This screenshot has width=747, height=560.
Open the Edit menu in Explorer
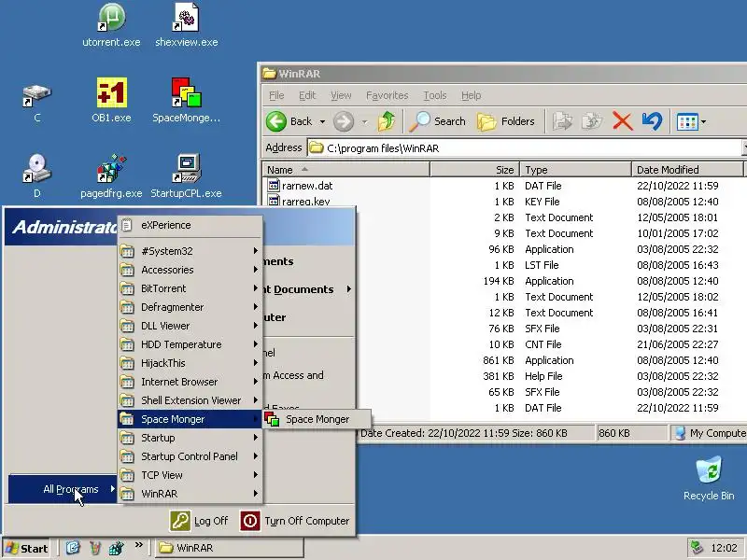[307, 95]
